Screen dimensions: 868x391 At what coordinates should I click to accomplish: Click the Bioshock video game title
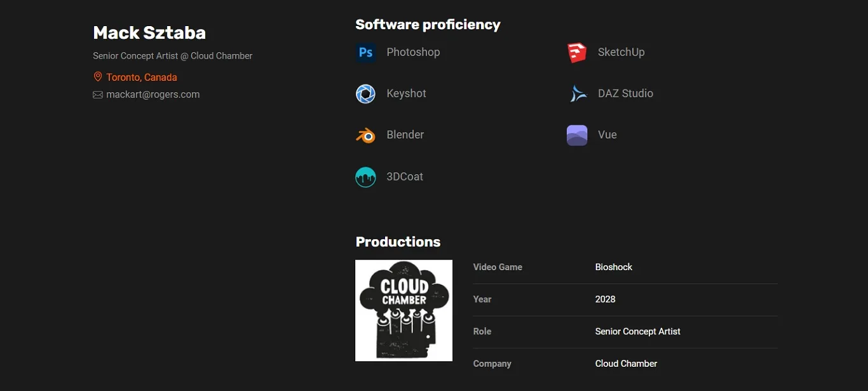pyautogui.click(x=613, y=267)
